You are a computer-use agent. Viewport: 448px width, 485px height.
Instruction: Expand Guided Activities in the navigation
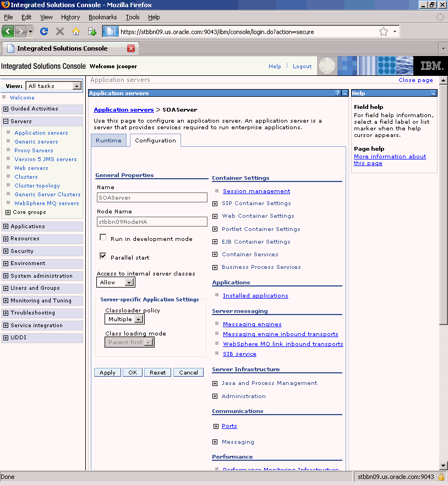pyautogui.click(x=6, y=109)
